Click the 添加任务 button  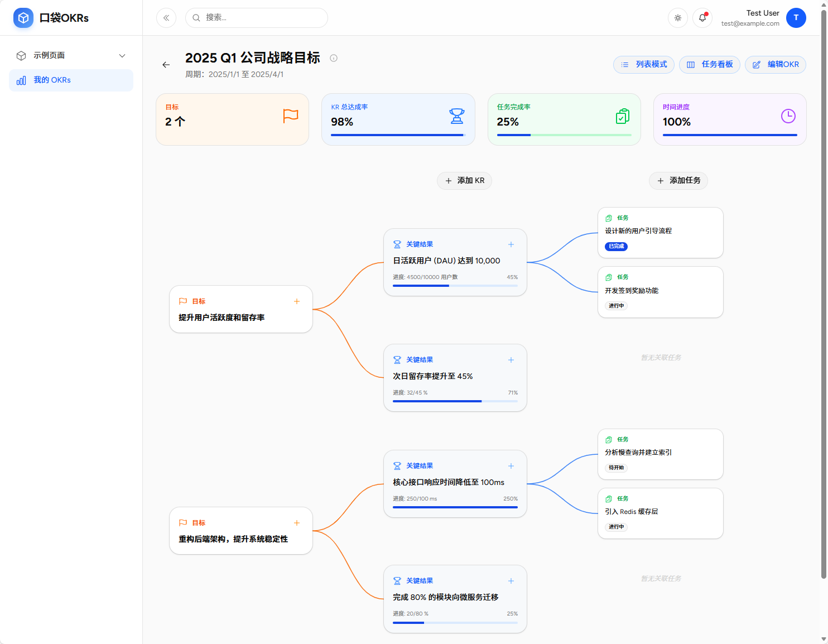(x=678, y=181)
